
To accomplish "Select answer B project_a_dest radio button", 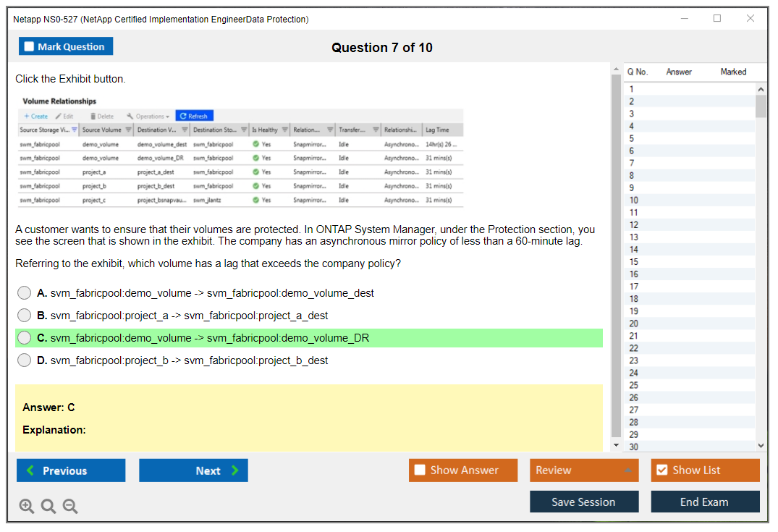I will coord(25,316).
